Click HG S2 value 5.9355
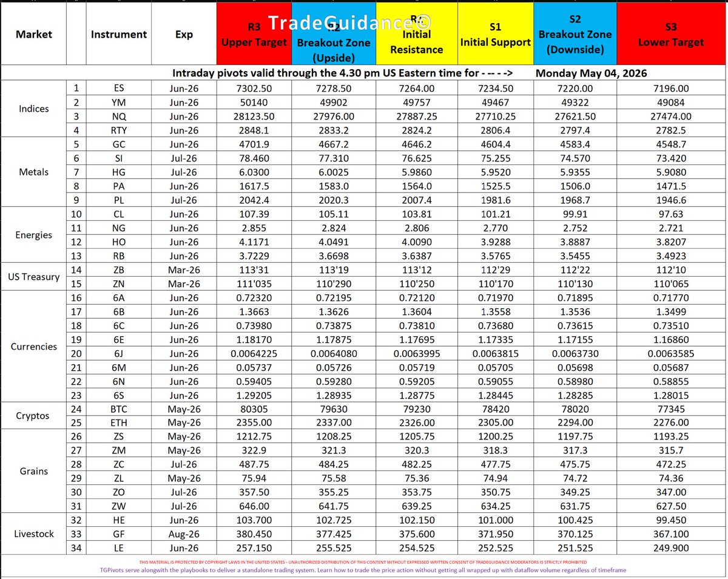728x579 pixels. click(575, 172)
